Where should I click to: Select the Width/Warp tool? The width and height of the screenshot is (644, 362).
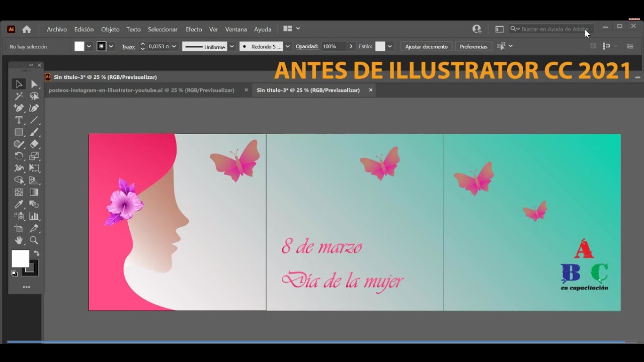[x=19, y=168]
